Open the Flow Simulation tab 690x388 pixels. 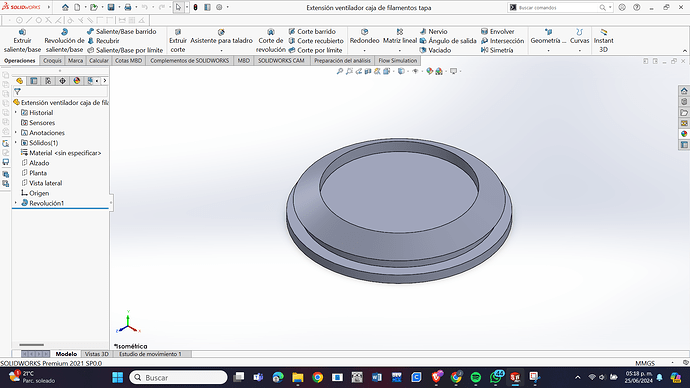point(397,61)
